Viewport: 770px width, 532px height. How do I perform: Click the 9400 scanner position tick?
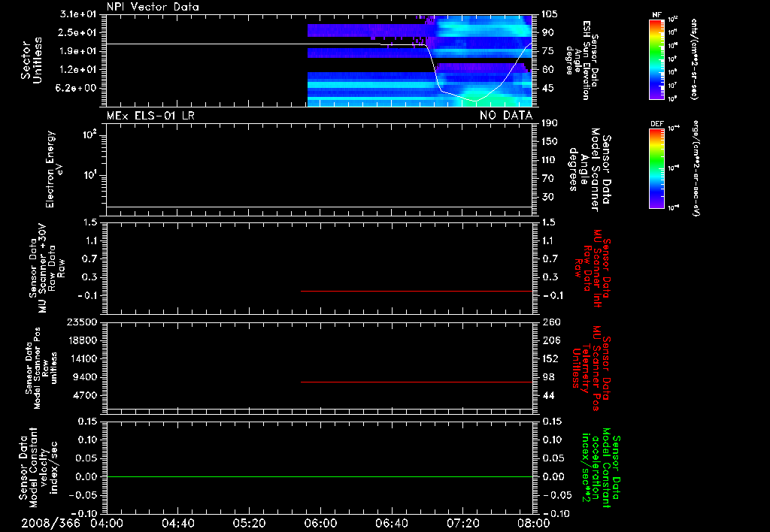84,377
